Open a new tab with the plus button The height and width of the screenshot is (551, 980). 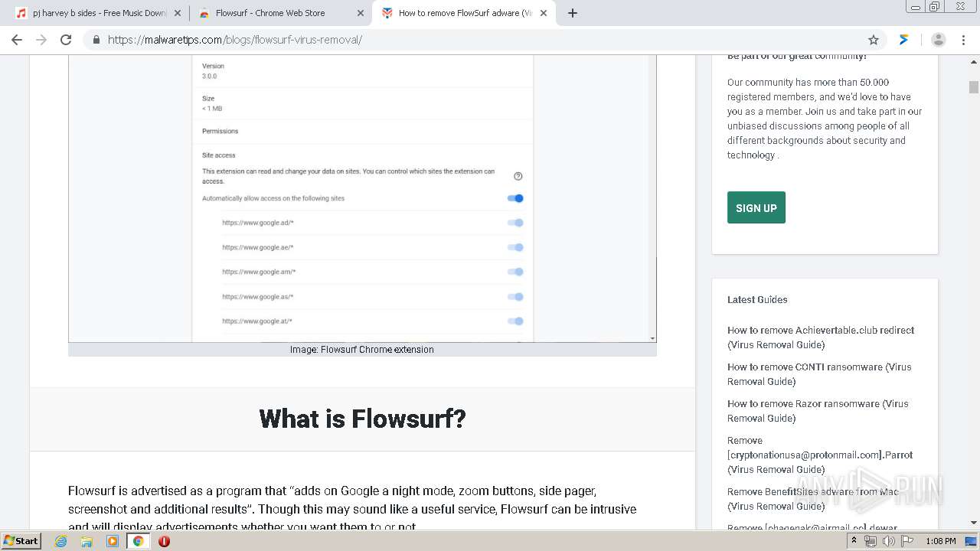pos(573,13)
